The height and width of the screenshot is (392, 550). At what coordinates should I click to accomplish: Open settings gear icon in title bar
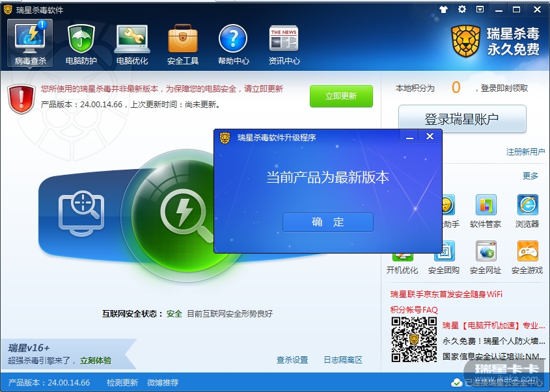pos(462,10)
